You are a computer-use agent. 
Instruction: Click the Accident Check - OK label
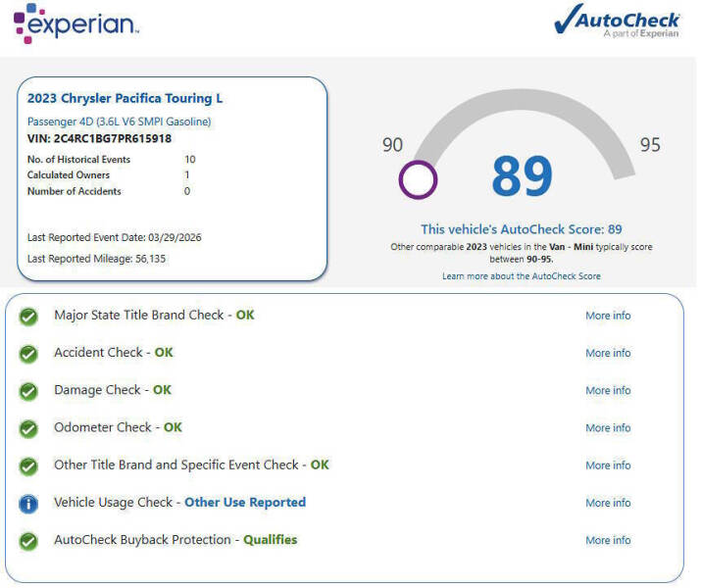[x=114, y=353]
